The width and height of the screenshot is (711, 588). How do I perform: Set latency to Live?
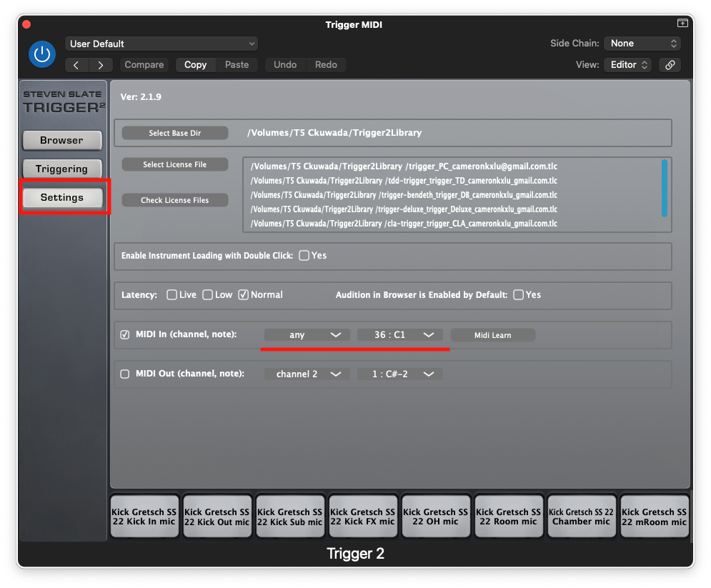tap(171, 294)
